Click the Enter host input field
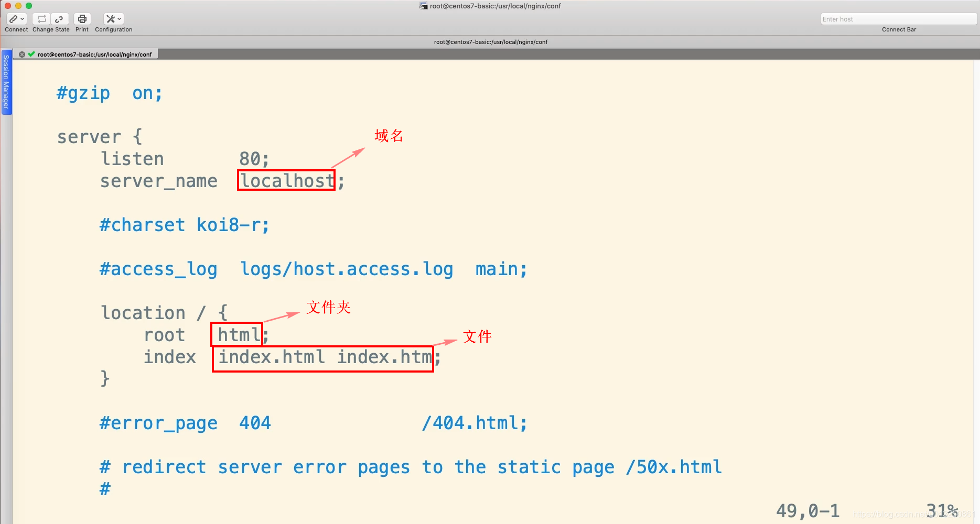This screenshot has height=524, width=980. click(898, 19)
